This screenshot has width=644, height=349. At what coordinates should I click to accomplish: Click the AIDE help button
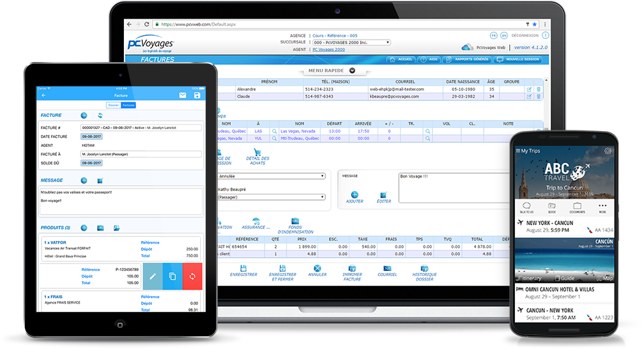(429, 59)
